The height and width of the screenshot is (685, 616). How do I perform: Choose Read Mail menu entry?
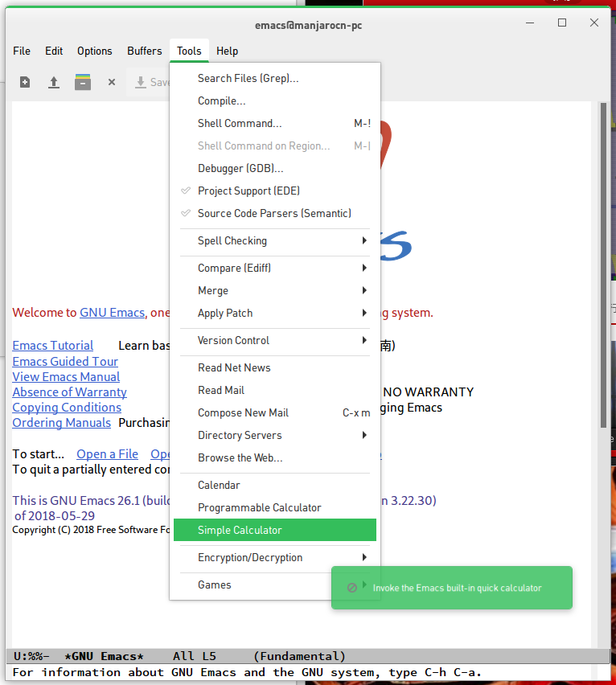275,391
